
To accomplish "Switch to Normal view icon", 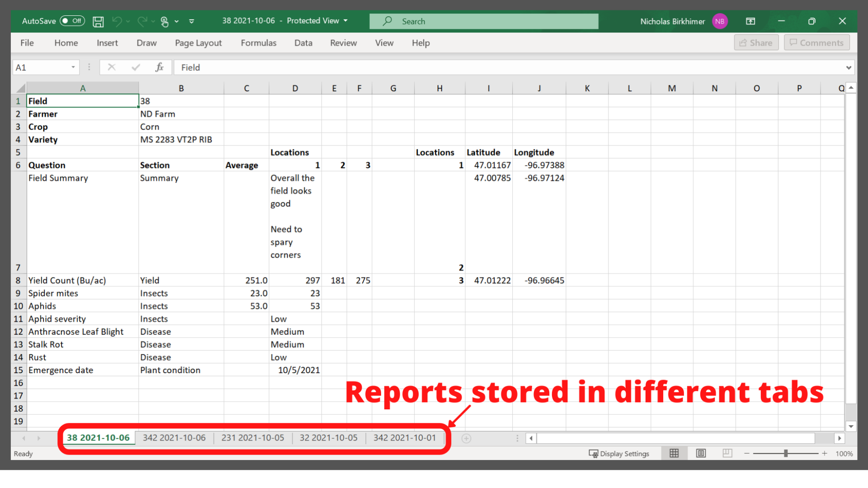I will [674, 453].
